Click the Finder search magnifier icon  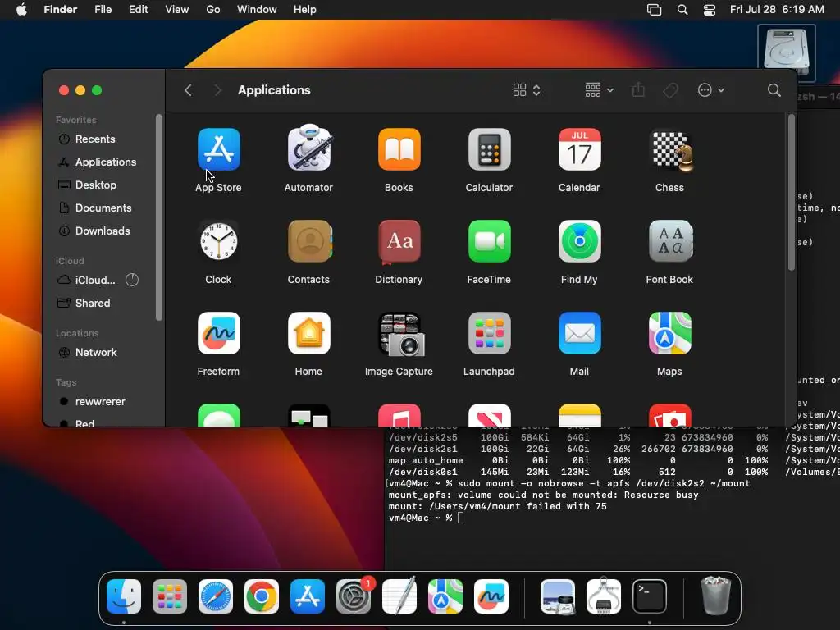tap(774, 90)
